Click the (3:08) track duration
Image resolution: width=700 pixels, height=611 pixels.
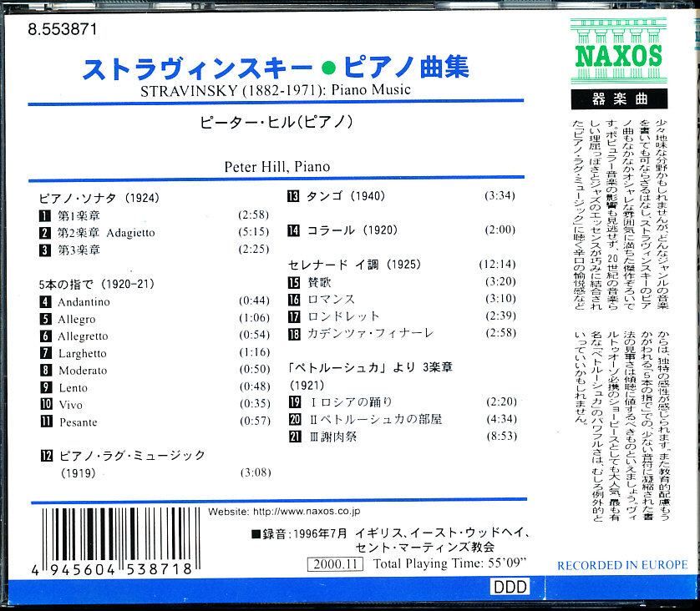(x=256, y=472)
